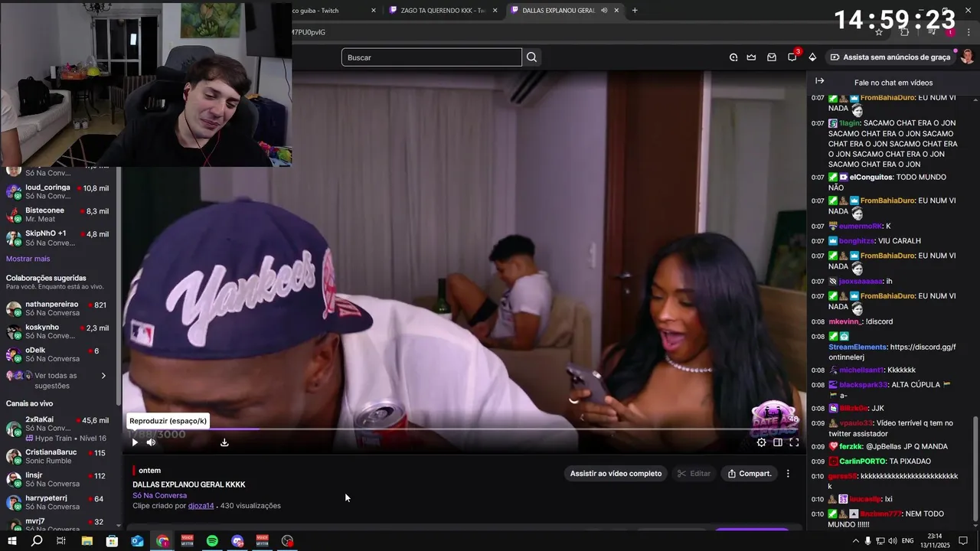The height and width of the screenshot is (551, 980).
Task: Toggle theater mode in the player
Action: (778, 442)
